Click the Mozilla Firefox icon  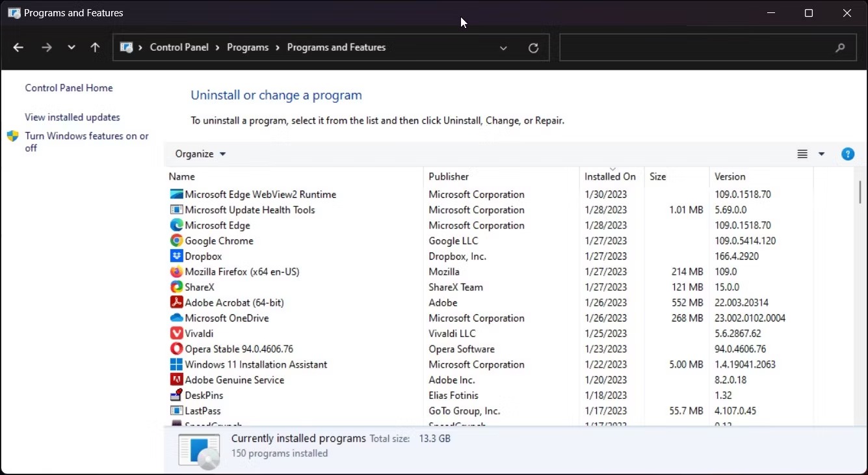tap(176, 271)
